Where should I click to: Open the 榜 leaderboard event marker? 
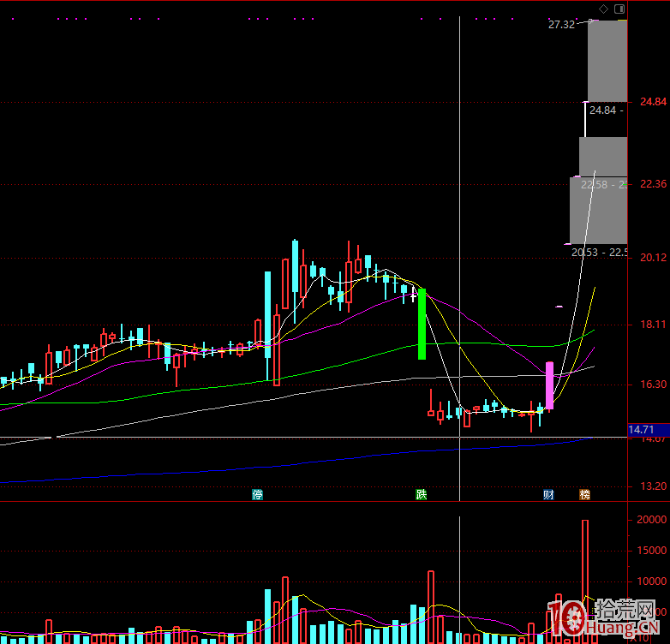(584, 494)
